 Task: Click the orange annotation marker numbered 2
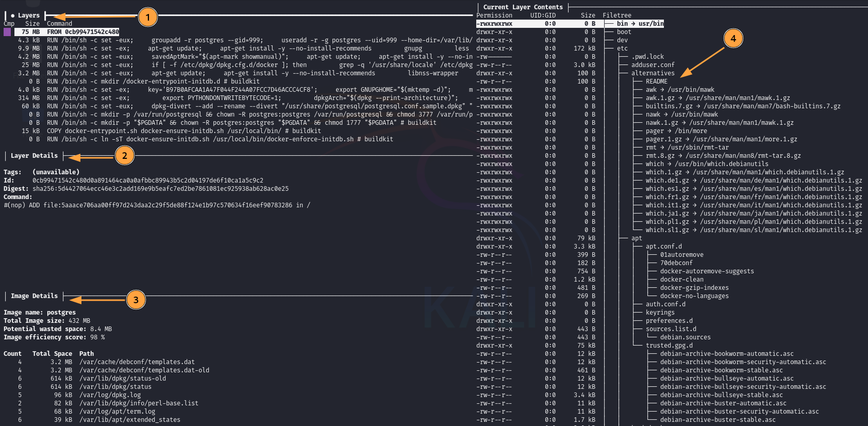124,155
